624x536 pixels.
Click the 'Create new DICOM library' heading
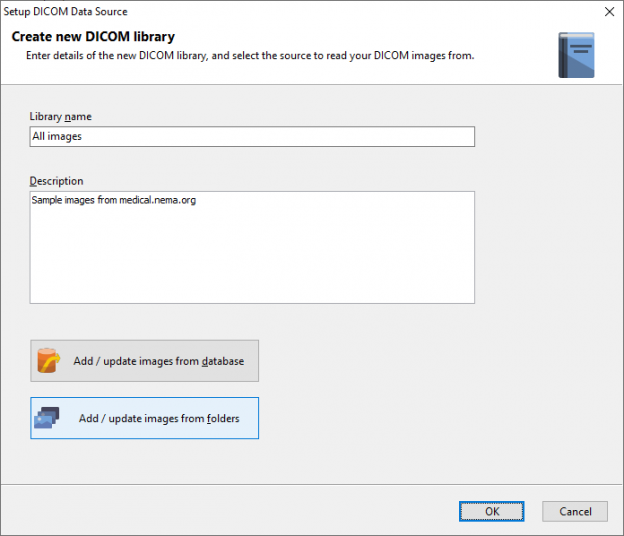point(93,37)
